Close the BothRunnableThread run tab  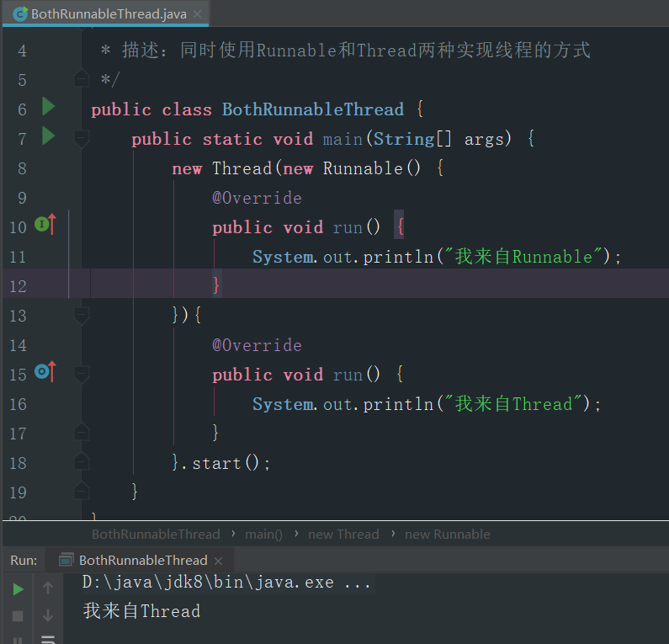[x=218, y=561]
